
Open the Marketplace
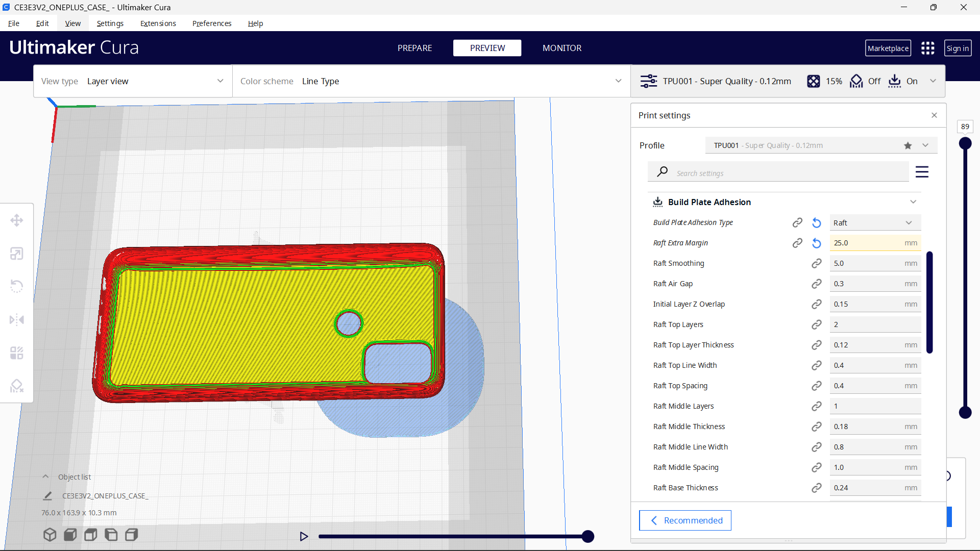coord(888,47)
